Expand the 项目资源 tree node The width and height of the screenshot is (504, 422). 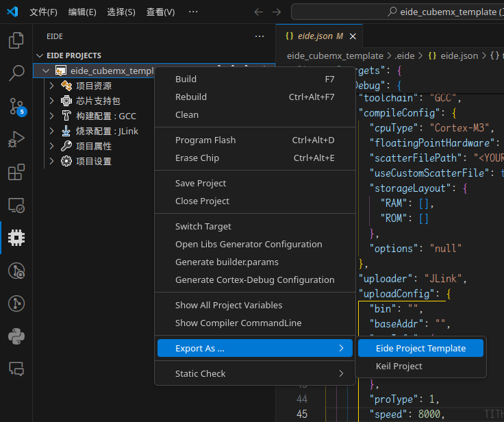click(x=52, y=86)
